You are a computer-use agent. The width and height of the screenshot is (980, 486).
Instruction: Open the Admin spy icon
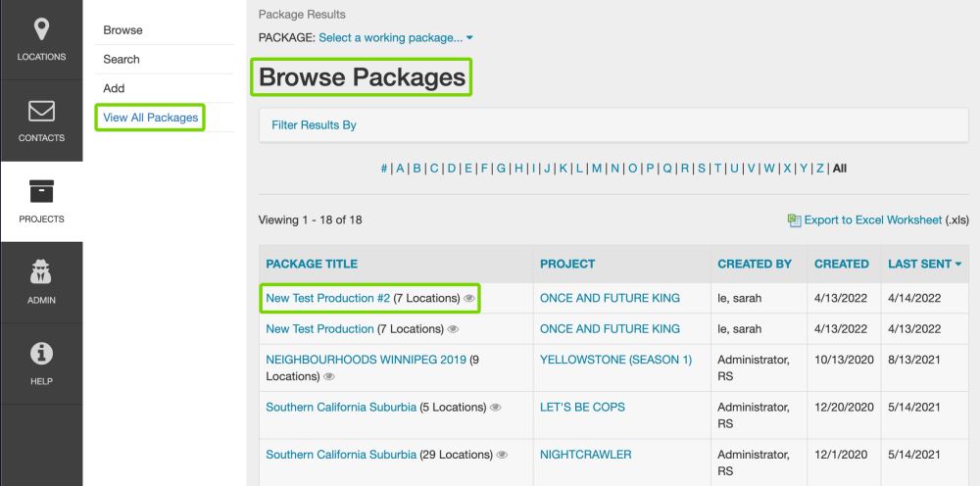pyautogui.click(x=41, y=272)
